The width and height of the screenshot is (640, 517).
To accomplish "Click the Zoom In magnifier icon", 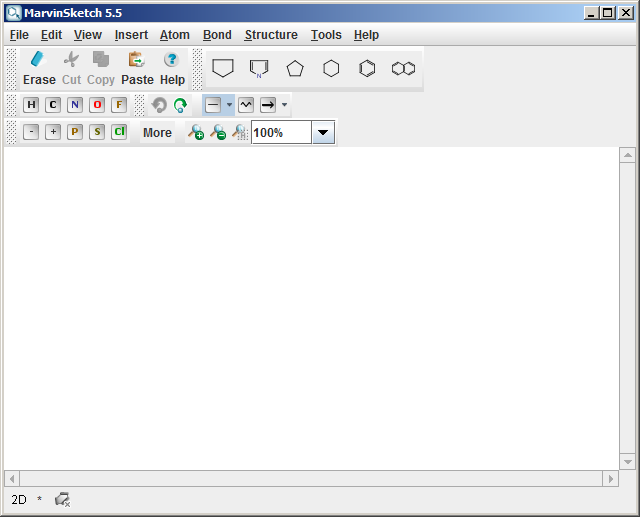I will click(x=195, y=132).
